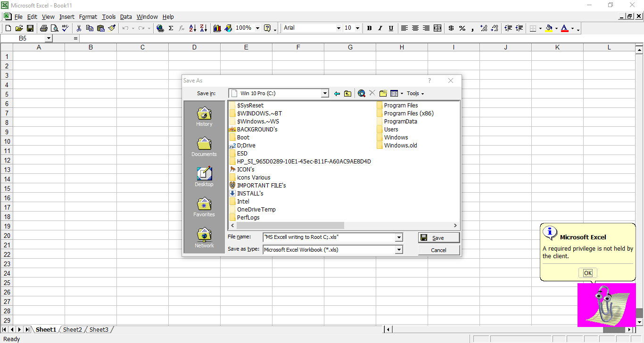Click Decrease Decimal icon
This screenshot has height=343, width=644.
click(x=495, y=28)
